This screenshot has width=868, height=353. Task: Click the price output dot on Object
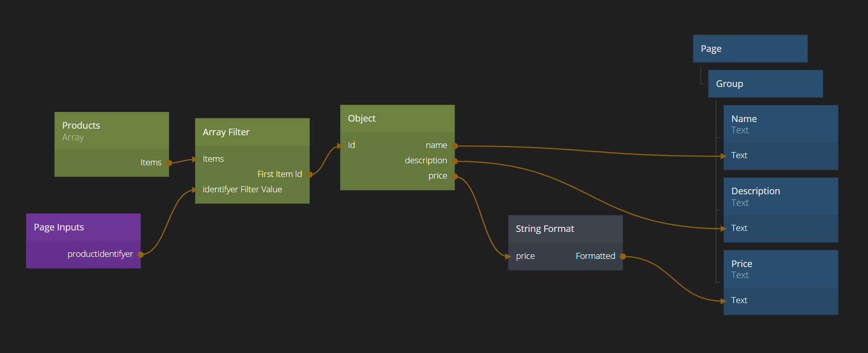pos(455,176)
